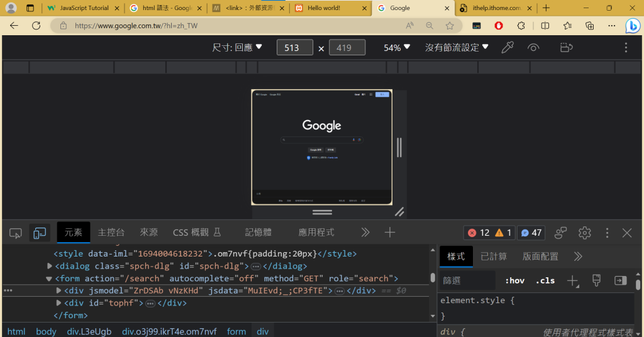Switch to the 元素 tab
This screenshot has width=644, height=337.
click(x=73, y=233)
